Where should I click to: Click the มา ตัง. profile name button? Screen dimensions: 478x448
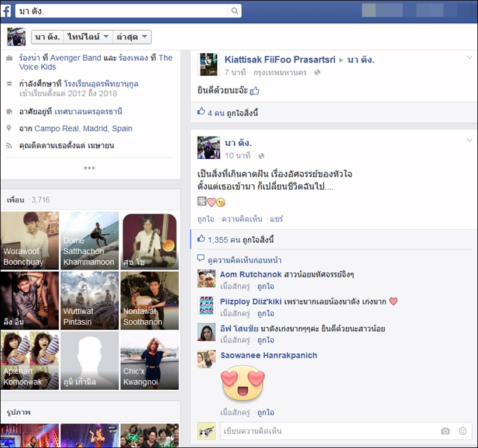point(48,37)
